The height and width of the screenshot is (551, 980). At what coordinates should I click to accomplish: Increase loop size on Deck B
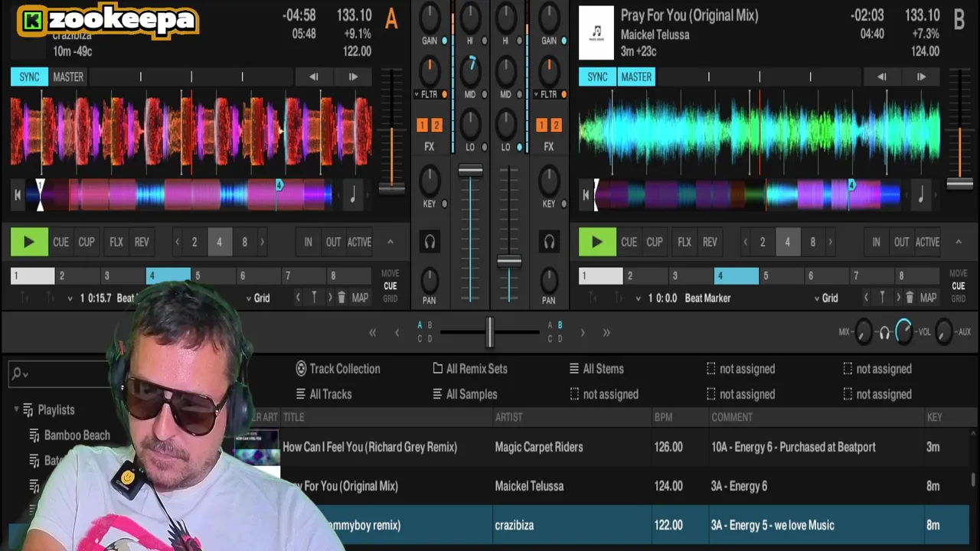click(830, 242)
